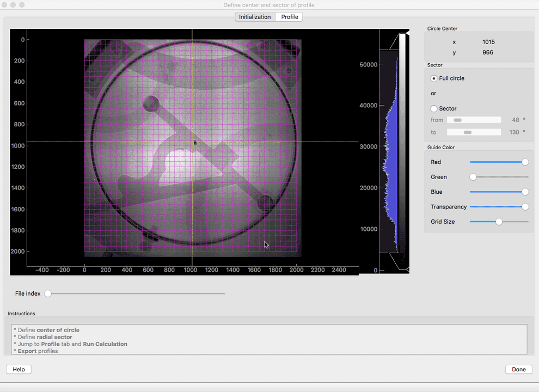The width and height of the screenshot is (539, 392).
Task: Click the File Index slider thumb
Action: (47, 293)
